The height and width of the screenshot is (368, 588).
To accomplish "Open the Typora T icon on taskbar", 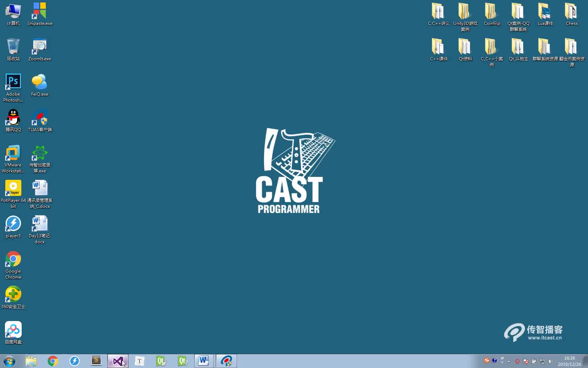I will (140, 361).
